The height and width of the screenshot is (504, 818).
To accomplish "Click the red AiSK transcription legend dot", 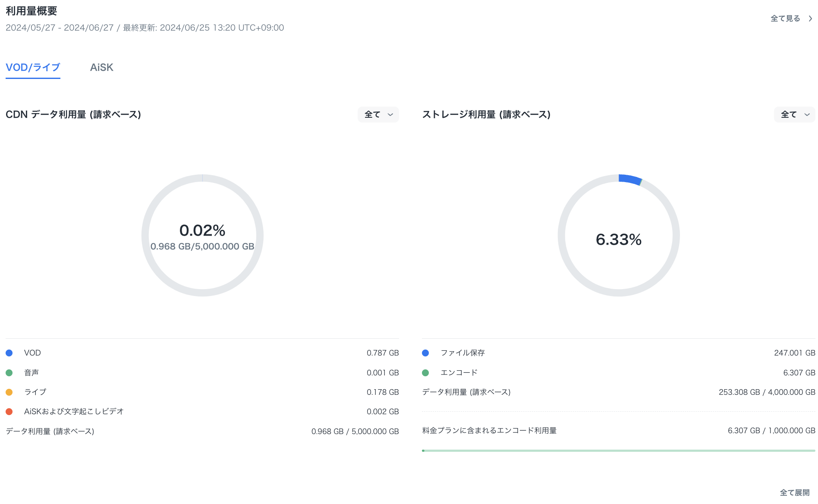I will (x=9, y=412).
